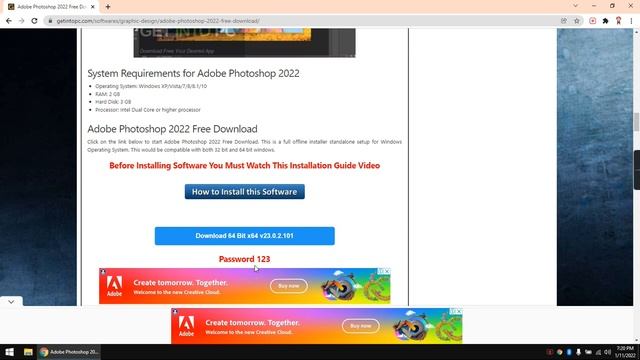This screenshot has width=640, height=360.
Task: Open the tab search dropdown arrow
Action: pyautogui.click(x=576, y=6)
